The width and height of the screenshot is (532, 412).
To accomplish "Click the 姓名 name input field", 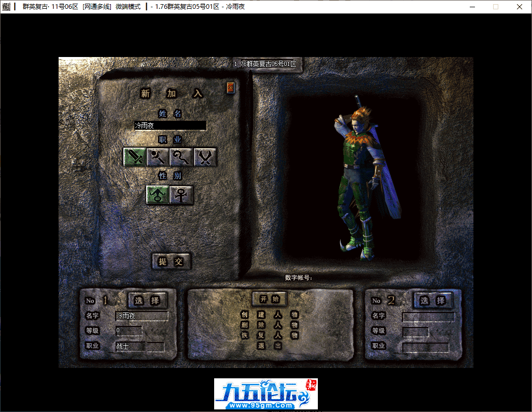I will (170, 125).
